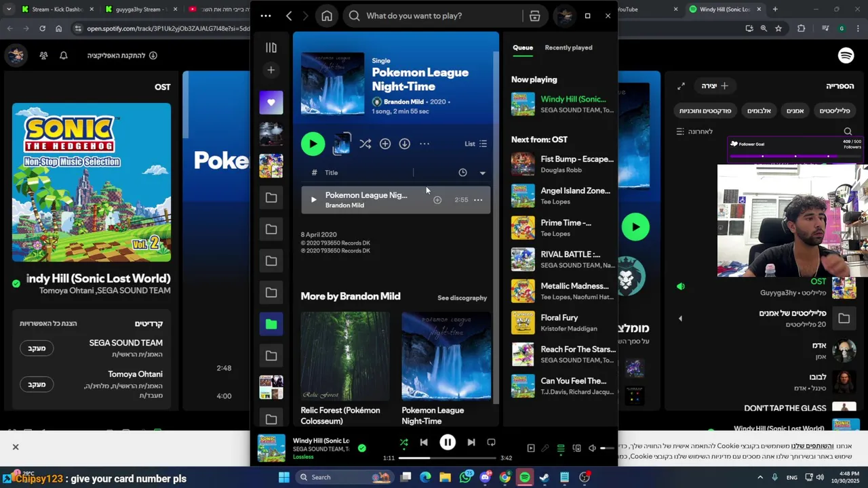This screenshot has height=488, width=868.
Task: Open Spotify app three-dots menu at top
Action: [x=266, y=16]
